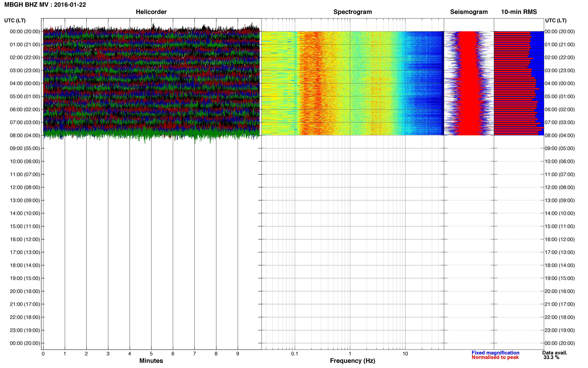Click the left "19:00 (15:00)" time label
Viewport: 588px width, 368px height.
[x=25, y=278]
